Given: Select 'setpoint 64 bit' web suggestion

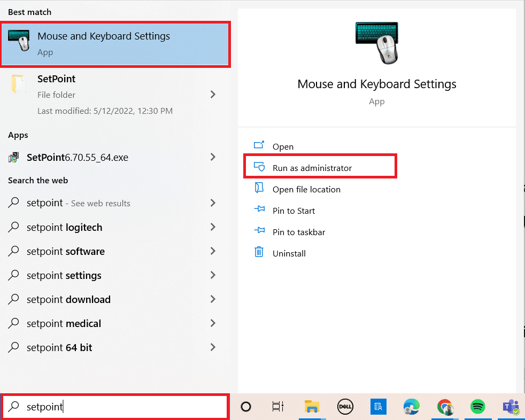Looking at the screenshot, I should 115,348.
